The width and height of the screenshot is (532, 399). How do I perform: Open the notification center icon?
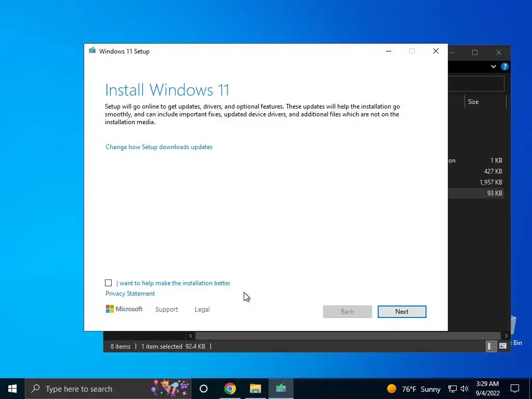coord(515,389)
